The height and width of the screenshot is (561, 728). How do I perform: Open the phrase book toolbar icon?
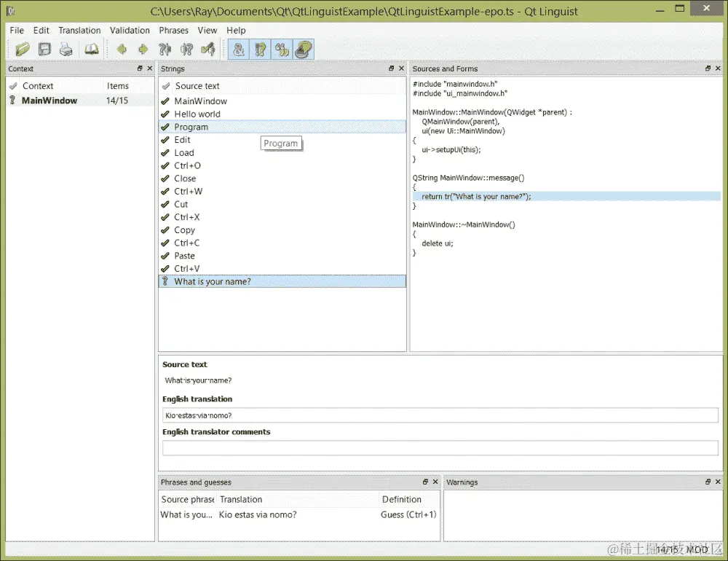point(91,50)
